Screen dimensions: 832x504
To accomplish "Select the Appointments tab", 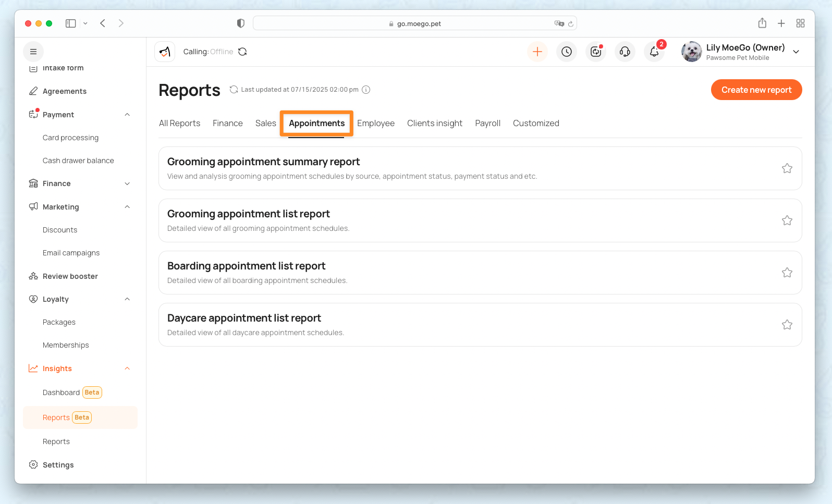I will coord(316,123).
